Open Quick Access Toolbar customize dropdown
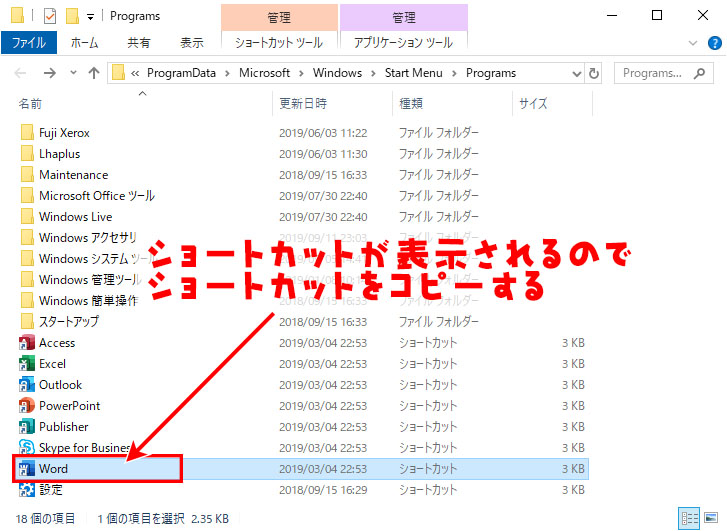The height and width of the screenshot is (531, 727). [x=90, y=17]
